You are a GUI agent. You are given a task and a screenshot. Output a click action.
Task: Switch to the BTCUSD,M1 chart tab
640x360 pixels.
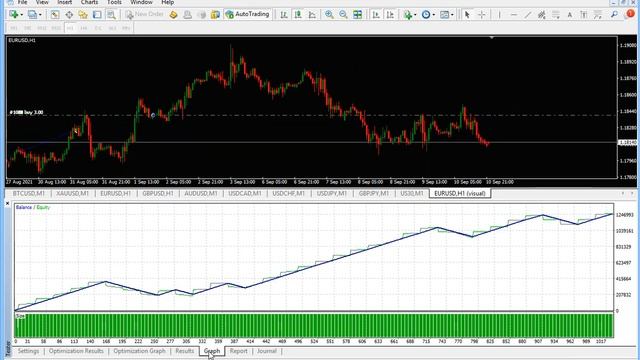tap(29, 193)
